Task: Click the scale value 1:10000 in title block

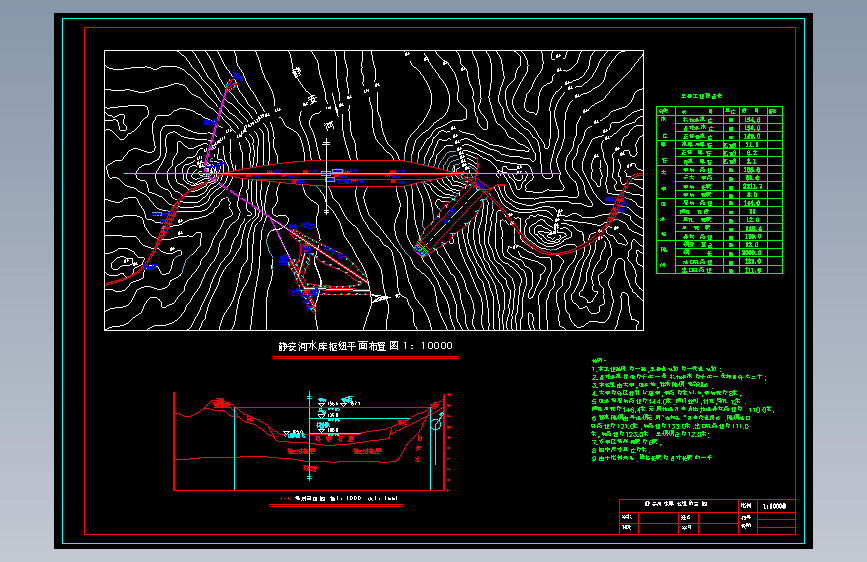Action: pos(774,506)
